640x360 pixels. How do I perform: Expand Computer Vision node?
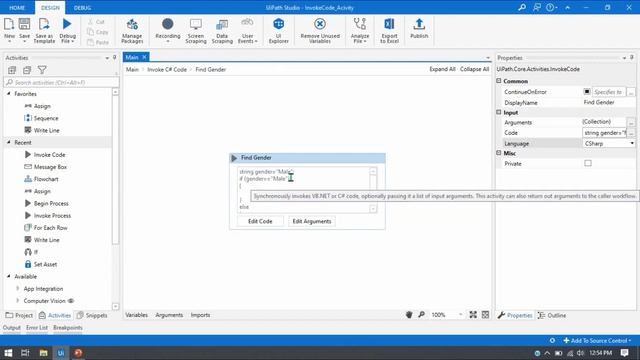(18, 301)
